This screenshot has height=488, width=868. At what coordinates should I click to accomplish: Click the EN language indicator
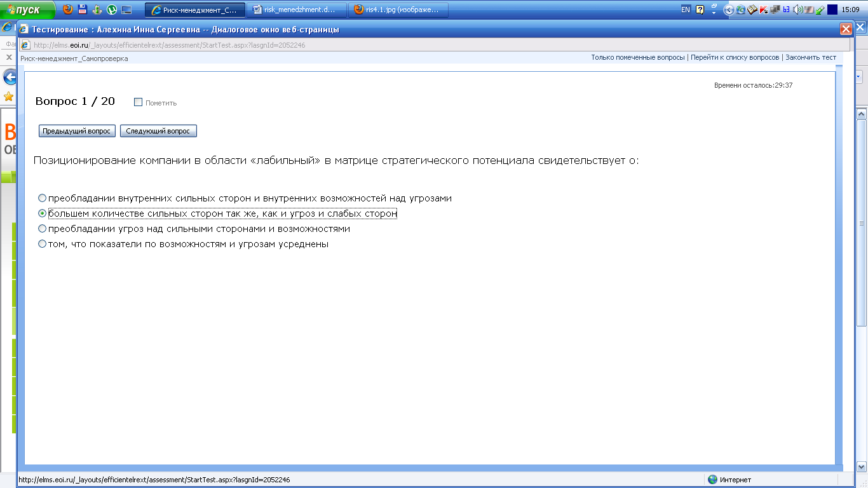[x=686, y=10]
